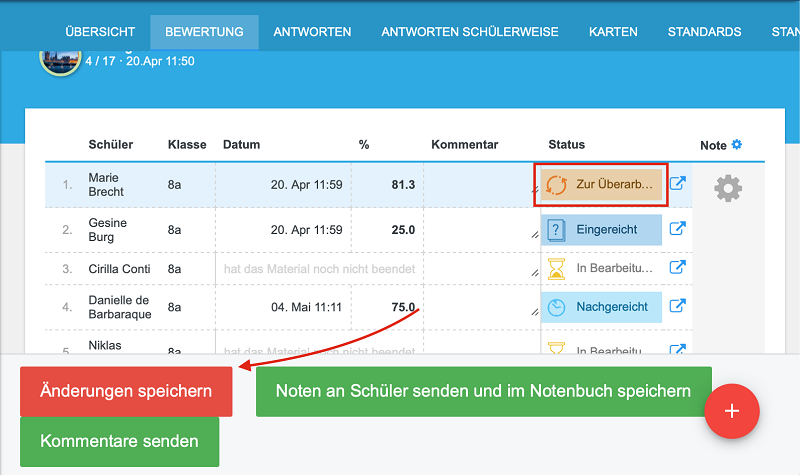Click the comment field in Gesine Burg's row
The height and width of the screenshot is (475, 800).
[x=482, y=230]
